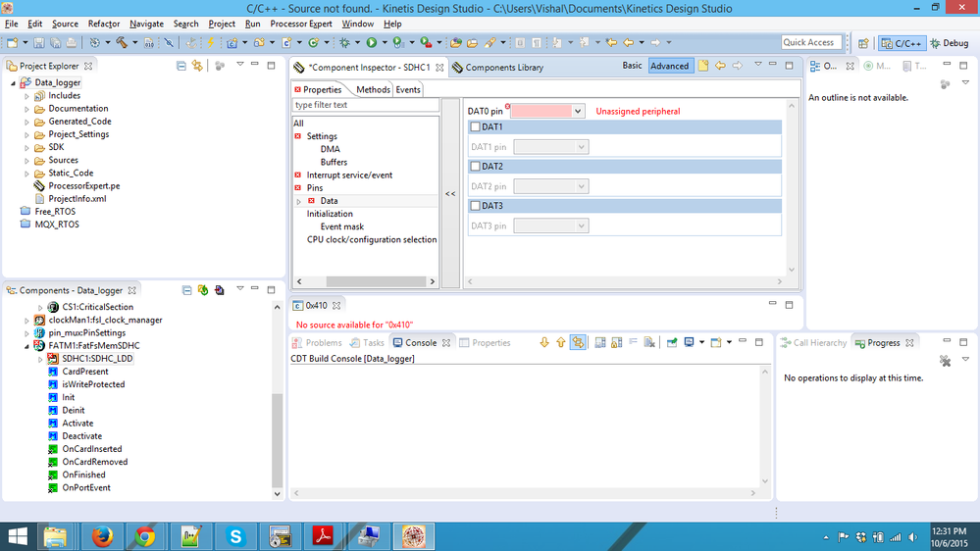Image resolution: width=980 pixels, height=551 pixels.
Task: Click Collapse All icon in Components view
Action: pos(186,290)
